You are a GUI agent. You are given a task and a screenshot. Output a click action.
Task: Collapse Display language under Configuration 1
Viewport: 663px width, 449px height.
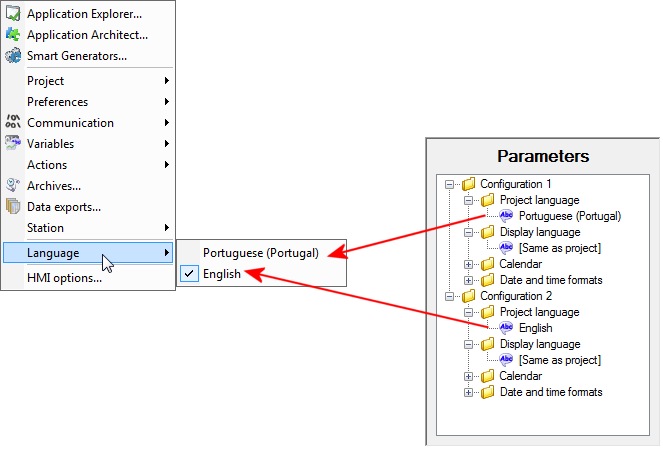(468, 233)
